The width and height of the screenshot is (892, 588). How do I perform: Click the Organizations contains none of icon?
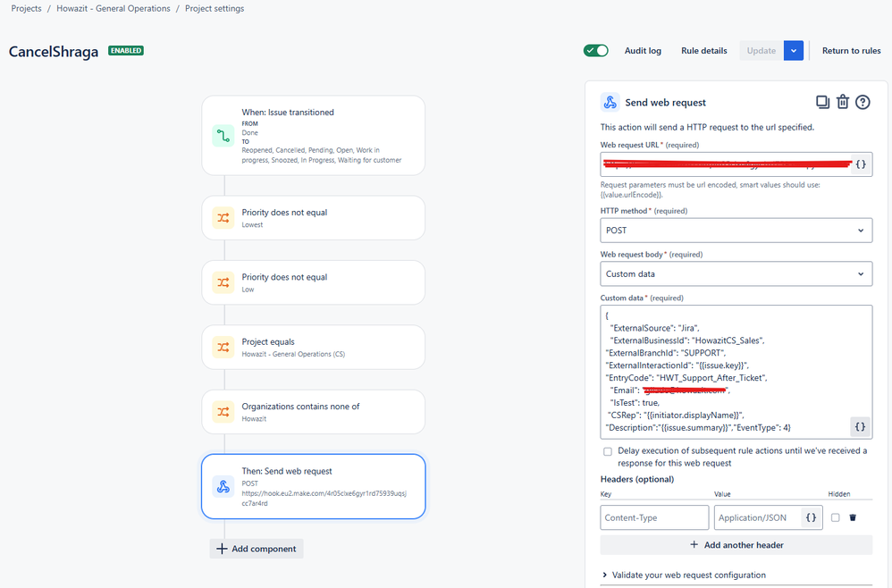223,412
